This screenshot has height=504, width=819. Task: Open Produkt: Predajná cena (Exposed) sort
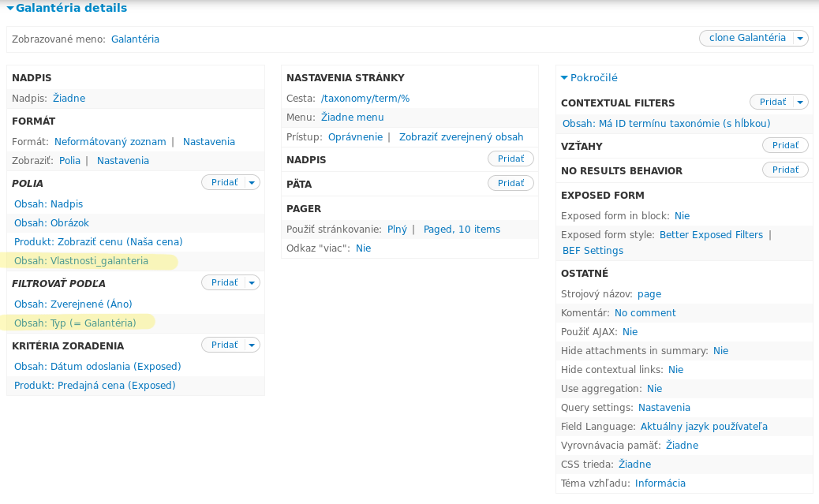[x=95, y=386]
